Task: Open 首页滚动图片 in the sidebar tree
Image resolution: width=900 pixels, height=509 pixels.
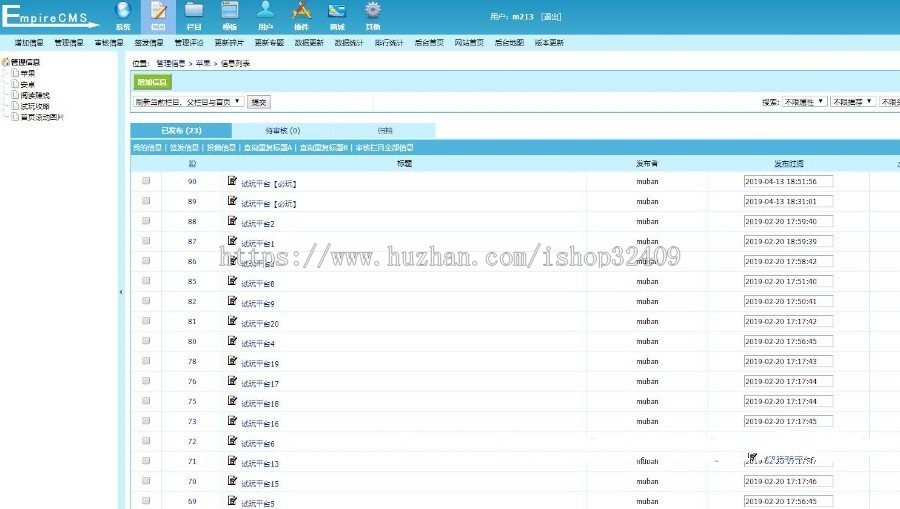Action: [x=42, y=117]
